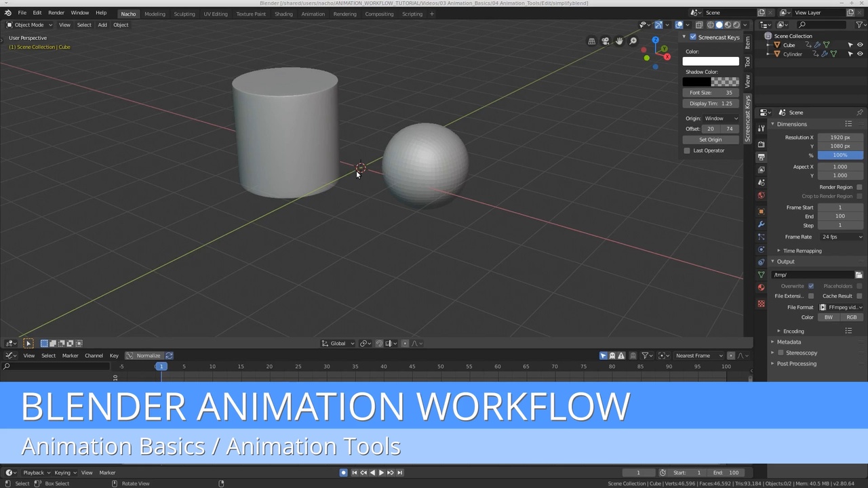Enable Cache Result checkbox
Screen dimensions: 868x488
859,296
